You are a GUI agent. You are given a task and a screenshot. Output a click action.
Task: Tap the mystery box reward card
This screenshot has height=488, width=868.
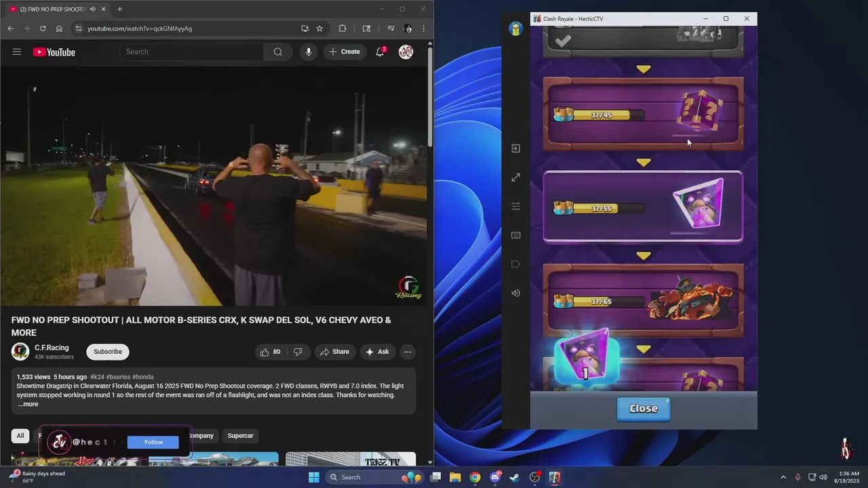coord(643,114)
